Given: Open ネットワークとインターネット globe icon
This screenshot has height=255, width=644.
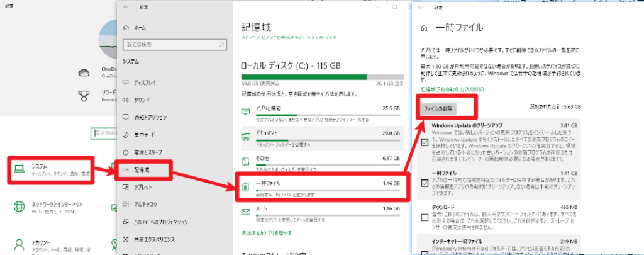Looking at the screenshot, I should click(19, 207).
